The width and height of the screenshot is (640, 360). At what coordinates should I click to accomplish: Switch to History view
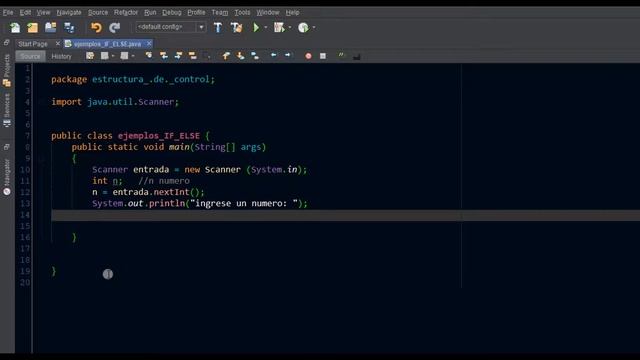tap(62, 56)
